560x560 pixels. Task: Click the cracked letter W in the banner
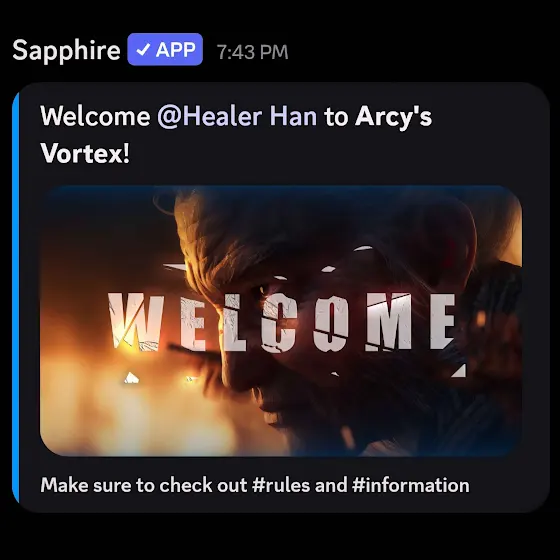pos(136,322)
